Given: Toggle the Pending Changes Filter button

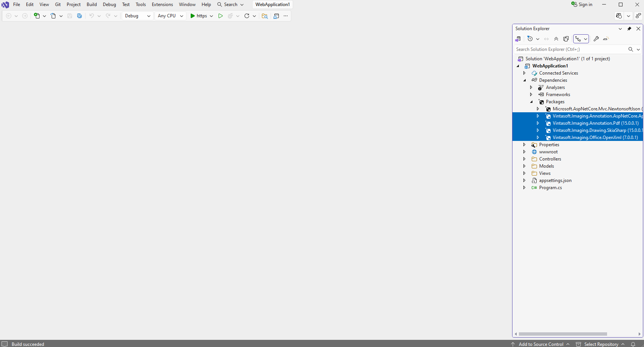Looking at the screenshot, I should (530, 39).
